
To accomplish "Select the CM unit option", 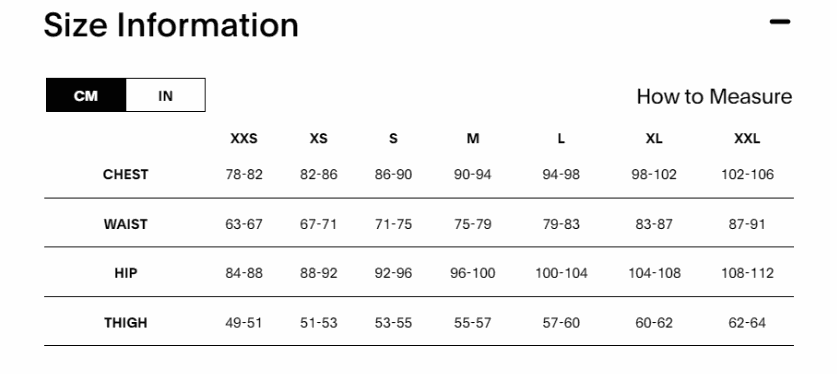I will [86, 96].
